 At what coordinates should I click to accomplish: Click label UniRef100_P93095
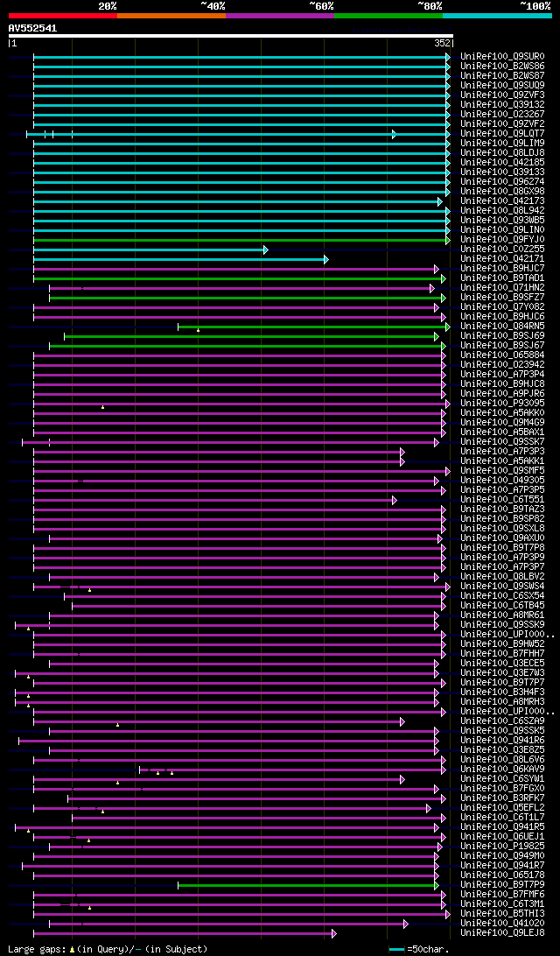(503, 403)
